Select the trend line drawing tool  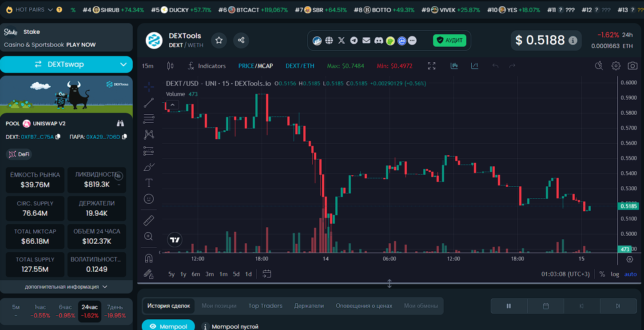click(149, 103)
